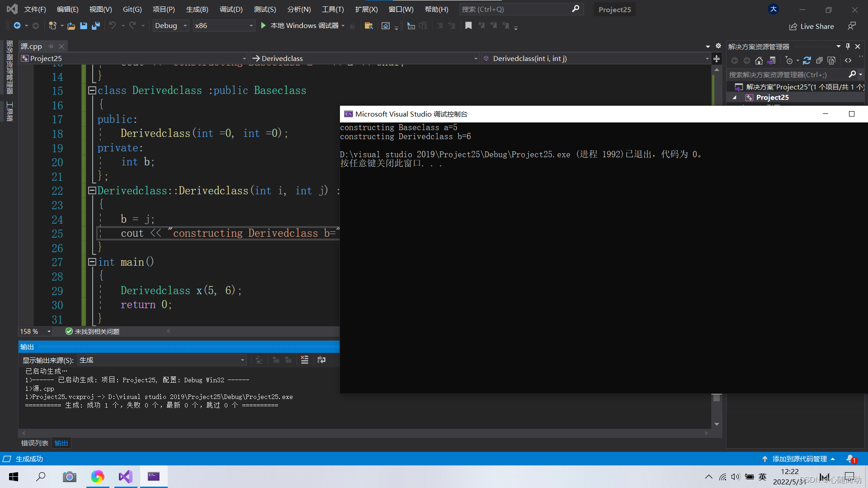Click the editor vertical scrollbar up arrow

pos(717,70)
